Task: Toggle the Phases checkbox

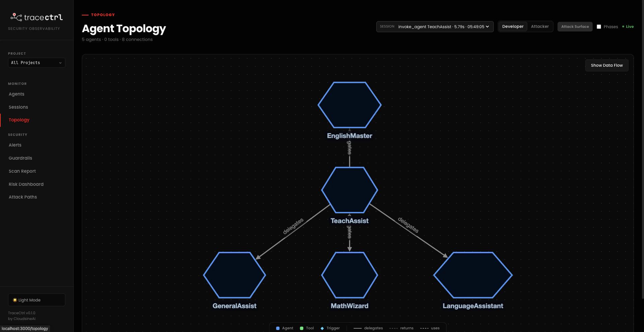Action: point(599,26)
